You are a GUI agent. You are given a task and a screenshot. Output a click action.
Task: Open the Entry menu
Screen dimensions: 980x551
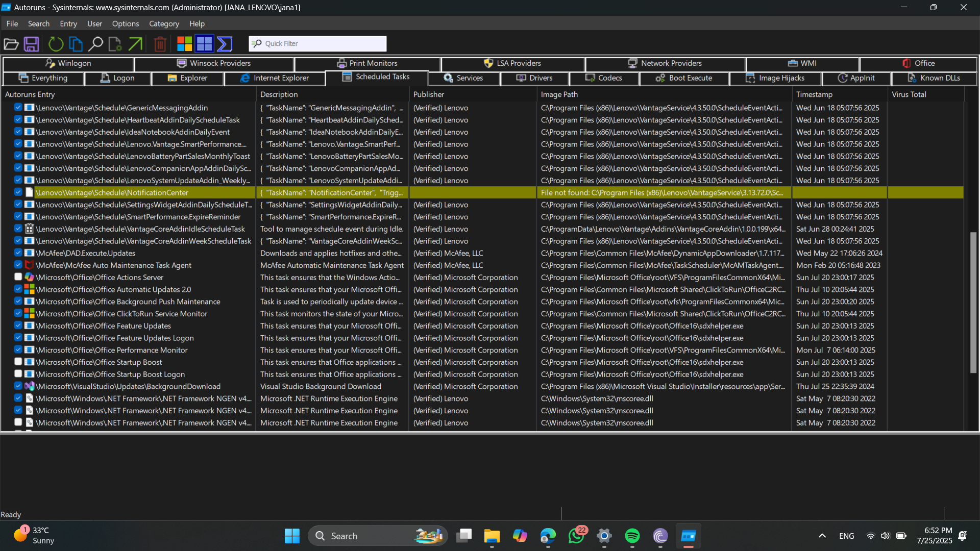[68, 23]
